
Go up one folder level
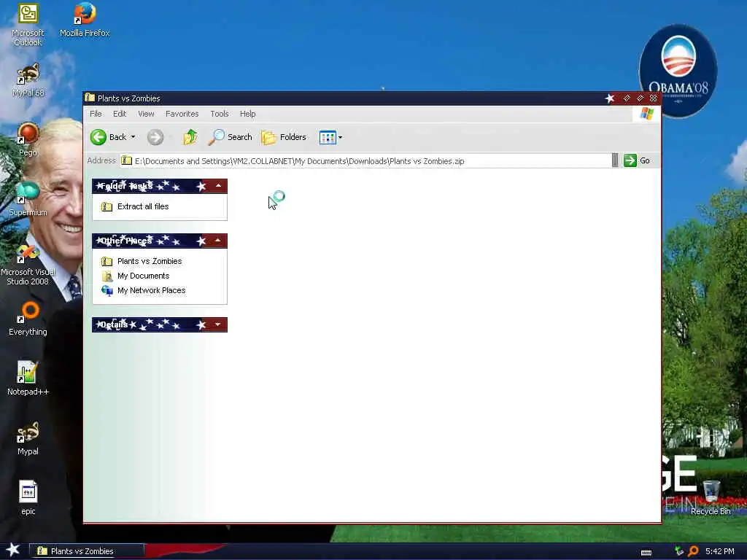[190, 137]
